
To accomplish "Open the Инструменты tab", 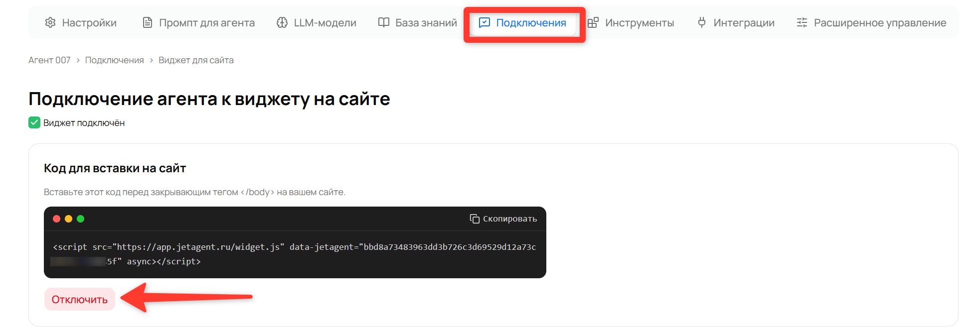I will point(631,23).
